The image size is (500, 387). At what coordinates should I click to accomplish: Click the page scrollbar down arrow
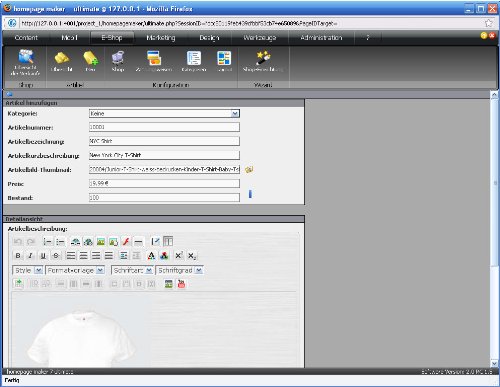tap(494, 363)
